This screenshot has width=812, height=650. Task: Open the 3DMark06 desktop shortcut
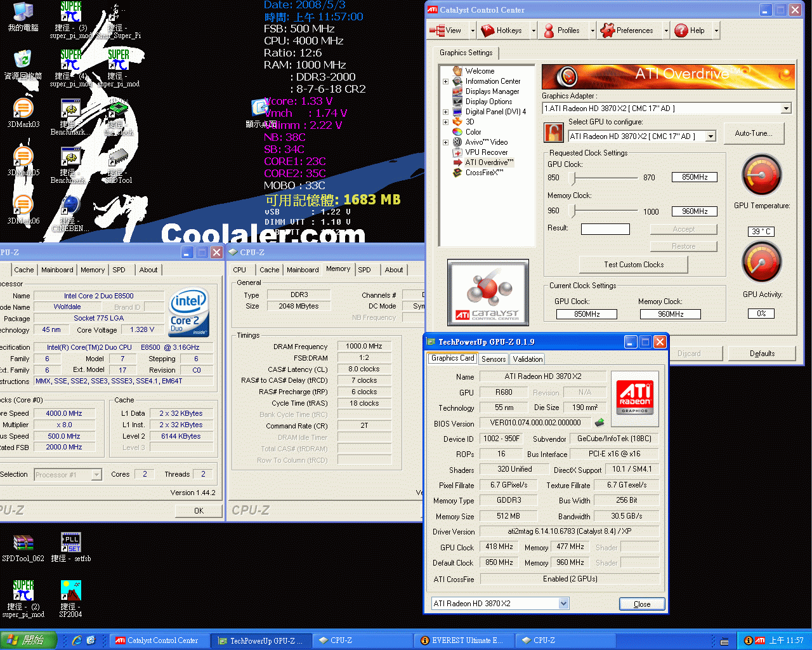click(23, 206)
